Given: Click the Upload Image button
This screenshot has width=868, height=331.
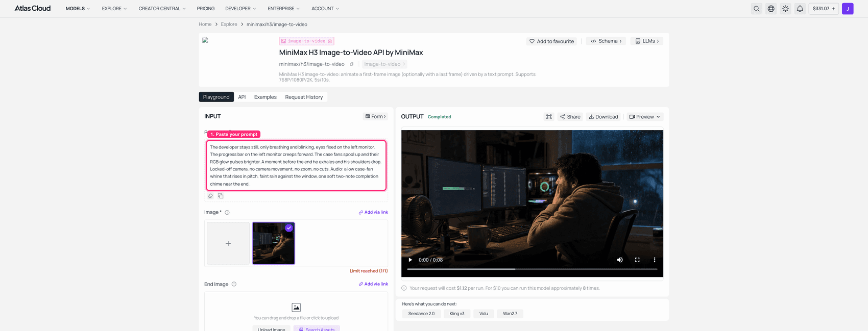Looking at the screenshot, I should click(271, 329).
